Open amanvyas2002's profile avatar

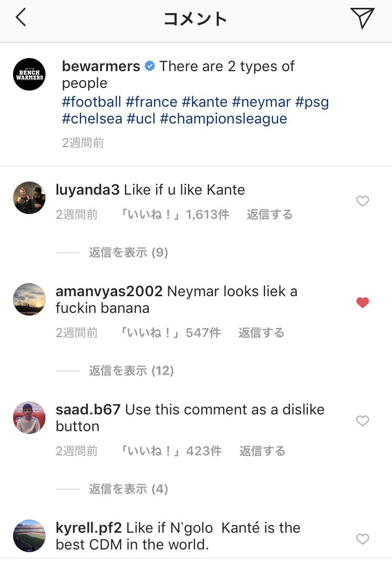[29, 299]
